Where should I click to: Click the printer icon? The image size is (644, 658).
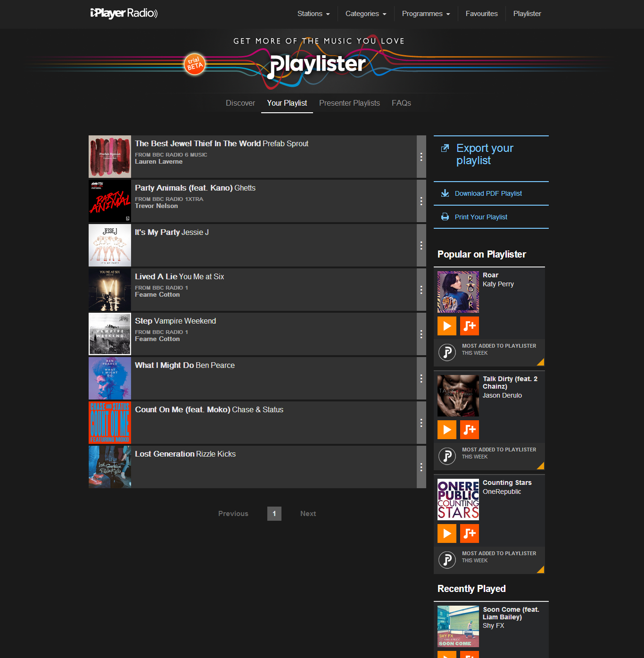tap(445, 217)
